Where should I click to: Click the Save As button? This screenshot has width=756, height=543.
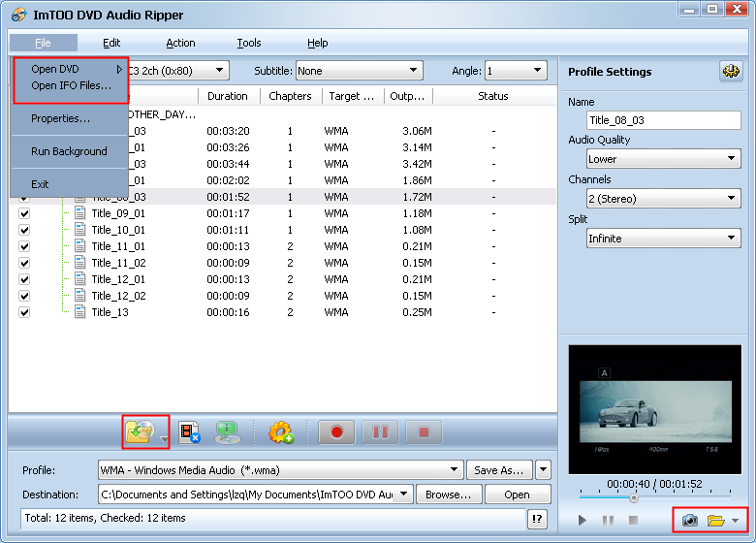point(499,469)
